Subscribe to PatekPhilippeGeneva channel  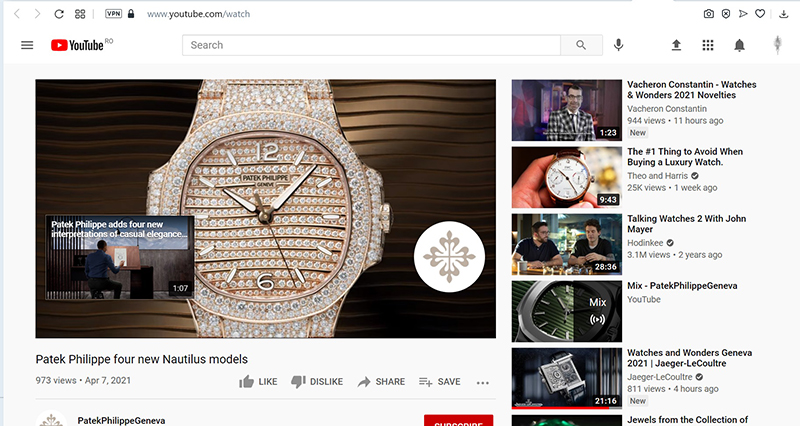[x=458, y=421]
